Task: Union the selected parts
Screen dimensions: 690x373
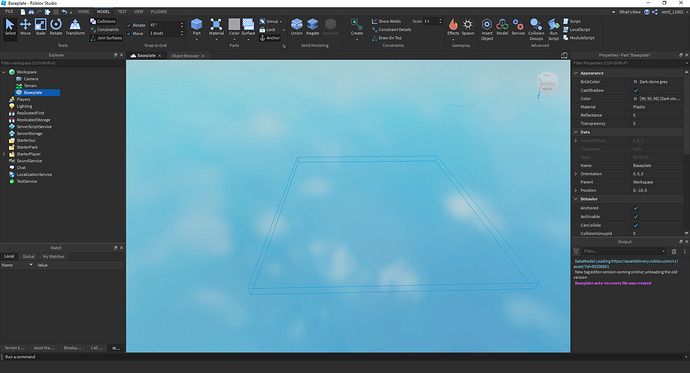Action: coord(297,27)
